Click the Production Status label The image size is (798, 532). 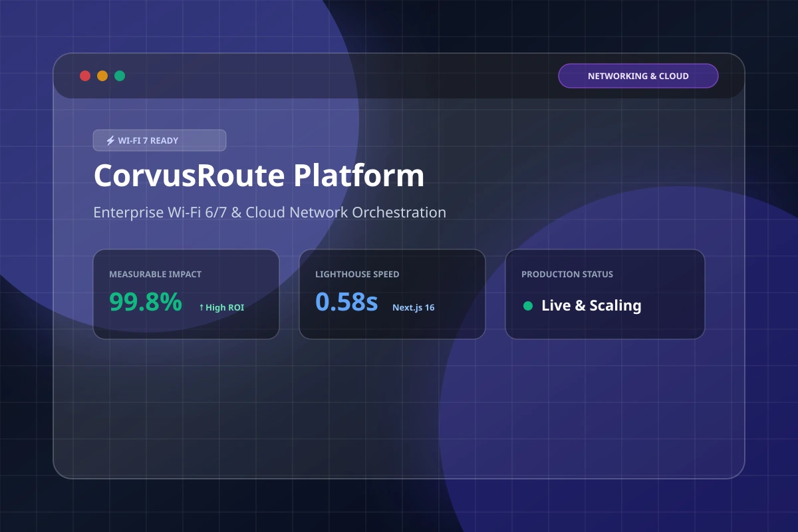[567, 274]
